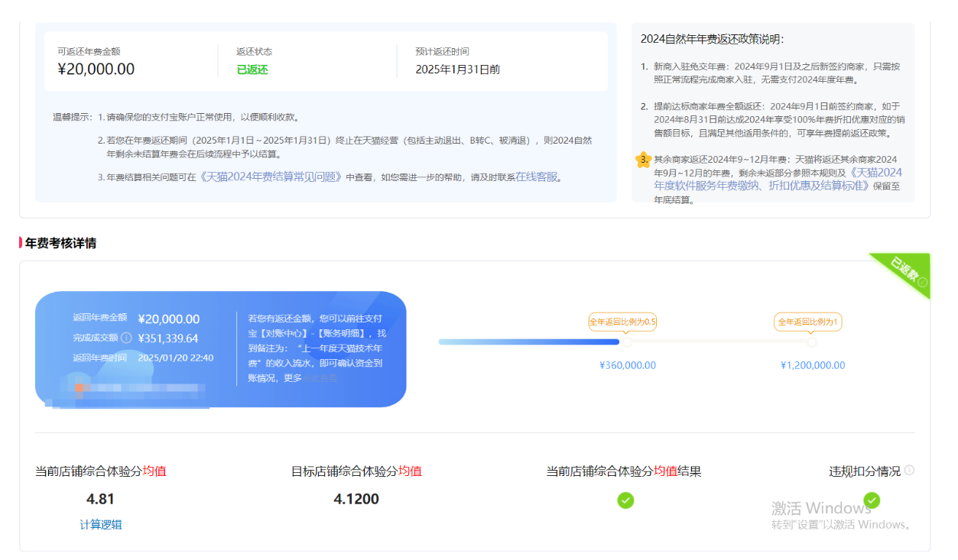Click the blurred store avatar in blue card

tap(80, 388)
